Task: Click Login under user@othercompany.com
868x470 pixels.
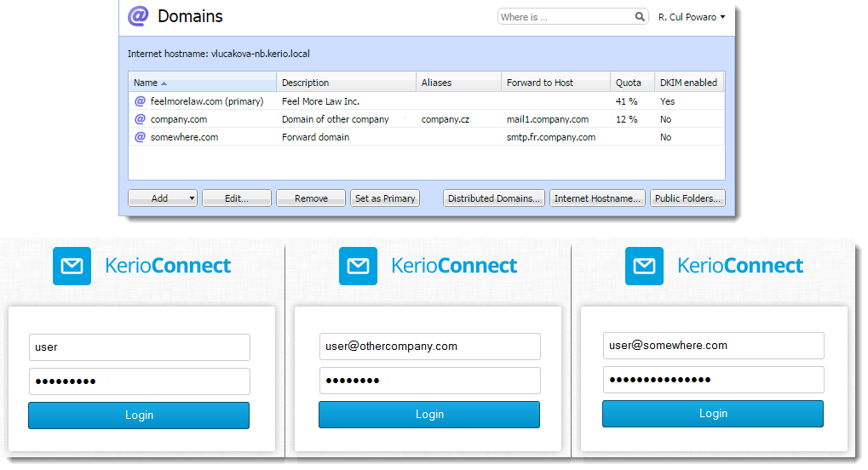Action: point(429,414)
